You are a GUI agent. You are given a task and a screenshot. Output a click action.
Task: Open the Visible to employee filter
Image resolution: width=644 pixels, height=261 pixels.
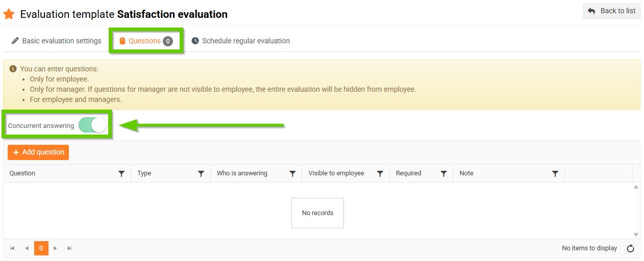[380, 174]
